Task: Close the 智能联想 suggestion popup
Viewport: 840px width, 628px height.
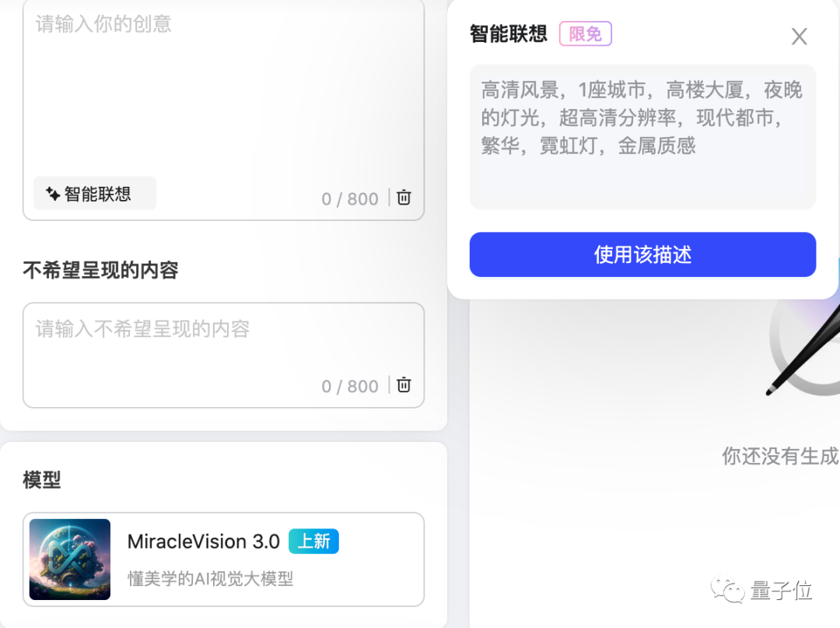Action: tap(799, 36)
